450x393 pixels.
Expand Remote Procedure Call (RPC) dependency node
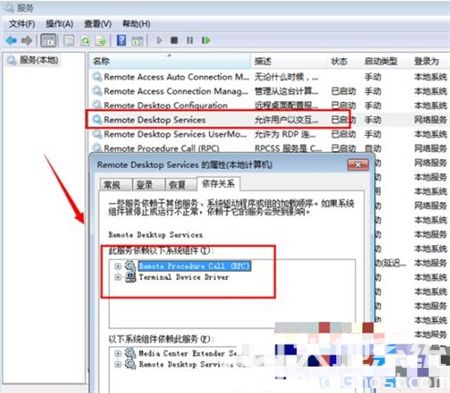pyautogui.click(x=117, y=266)
